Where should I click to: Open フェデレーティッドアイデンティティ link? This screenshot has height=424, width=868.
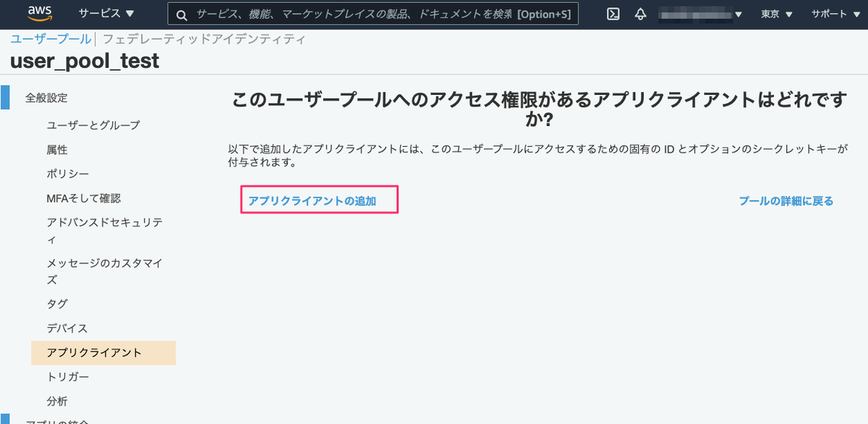pos(204,39)
